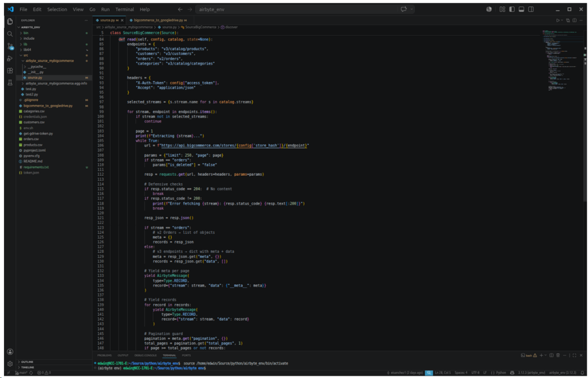
Task: Click the UTF-8 encoding status entry
Action: 475,373
